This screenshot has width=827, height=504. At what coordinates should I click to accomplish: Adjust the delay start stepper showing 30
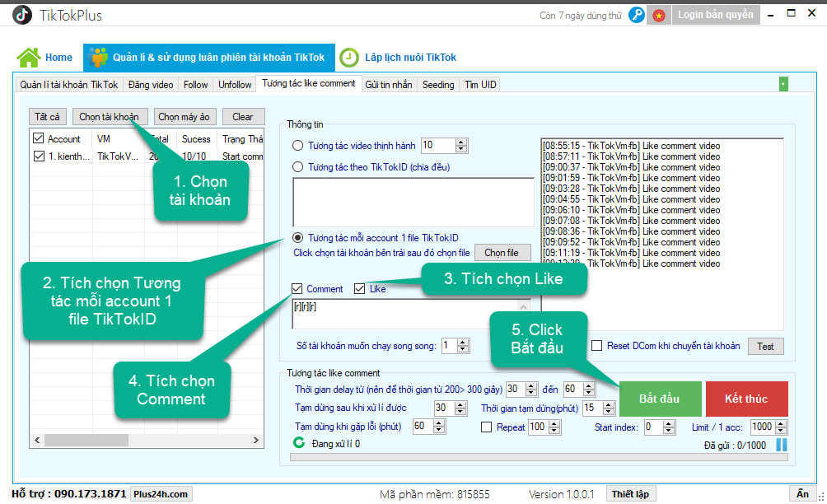pyautogui.click(x=531, y=389)
